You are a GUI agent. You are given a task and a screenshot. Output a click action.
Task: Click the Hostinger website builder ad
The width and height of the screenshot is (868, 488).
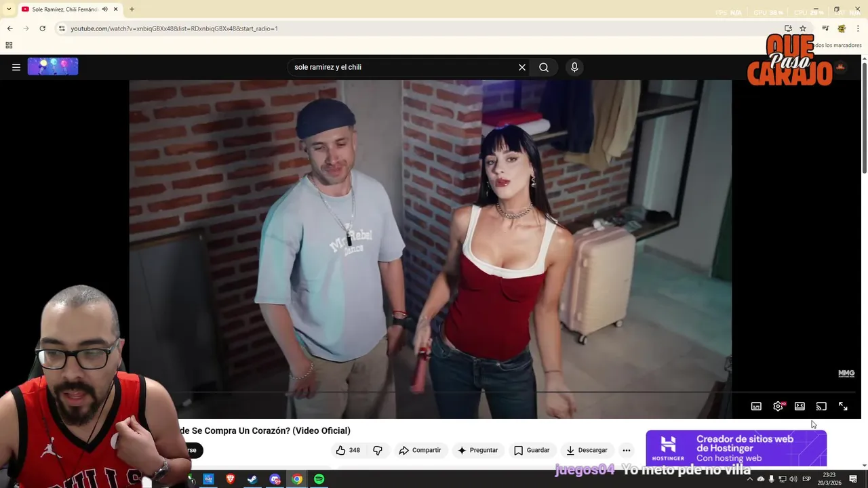coord(736,448)
